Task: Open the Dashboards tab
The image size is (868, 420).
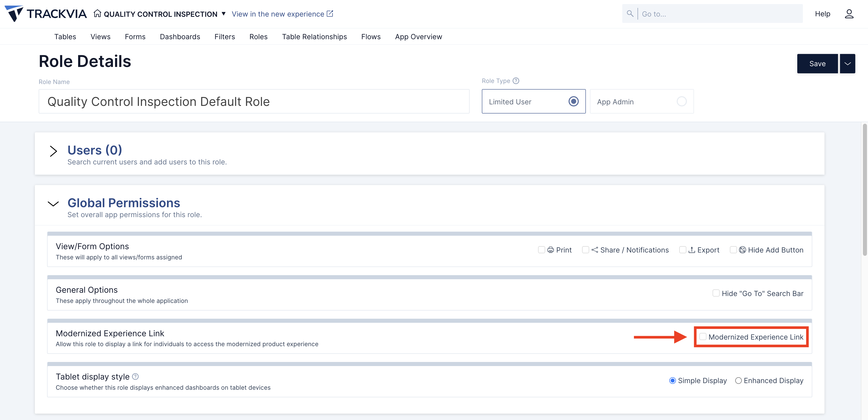Action: pos(180,37)
